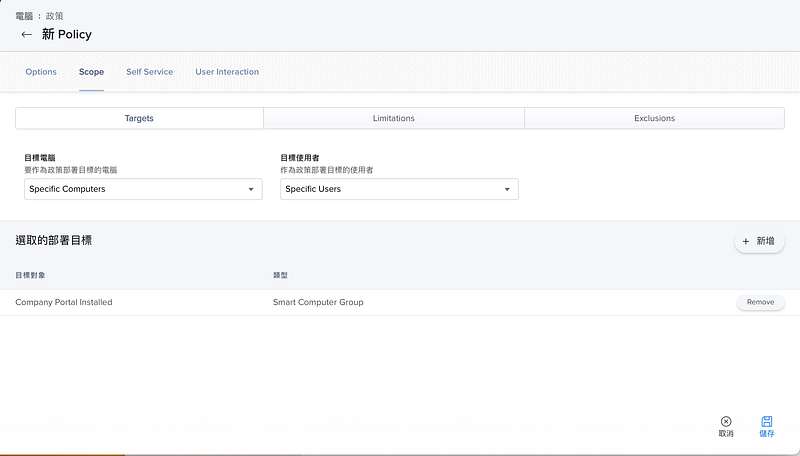Click the 類型 column header
The height and width of the screenshot is (456, 800).
click(x=280, y=275)
